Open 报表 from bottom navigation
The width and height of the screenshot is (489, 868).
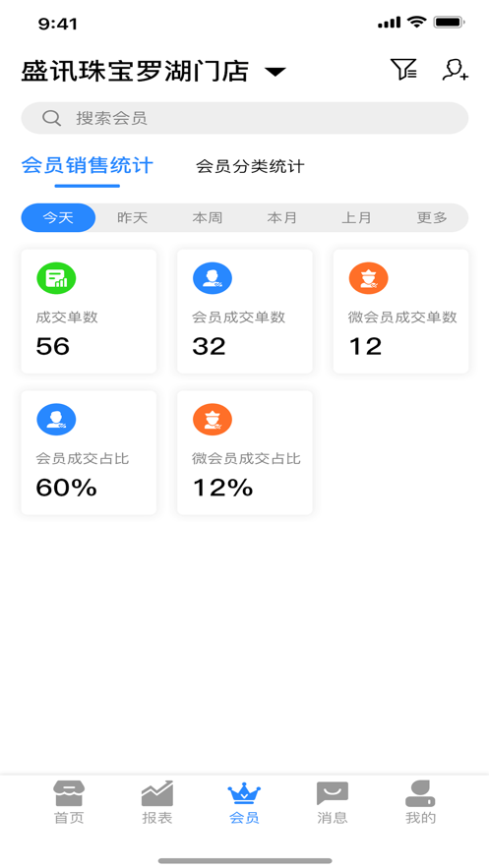(x=157, y=803)
